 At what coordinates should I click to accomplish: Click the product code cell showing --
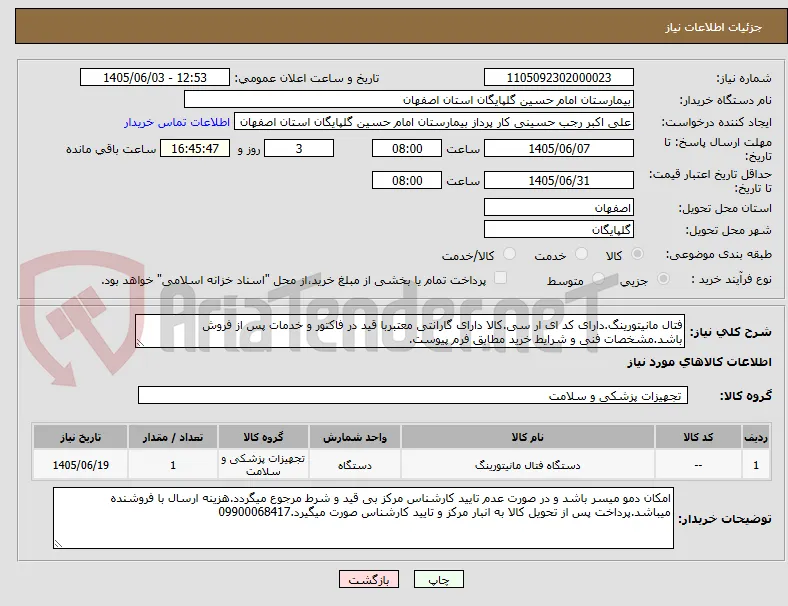pyautogui.click(x=698, y=465)
